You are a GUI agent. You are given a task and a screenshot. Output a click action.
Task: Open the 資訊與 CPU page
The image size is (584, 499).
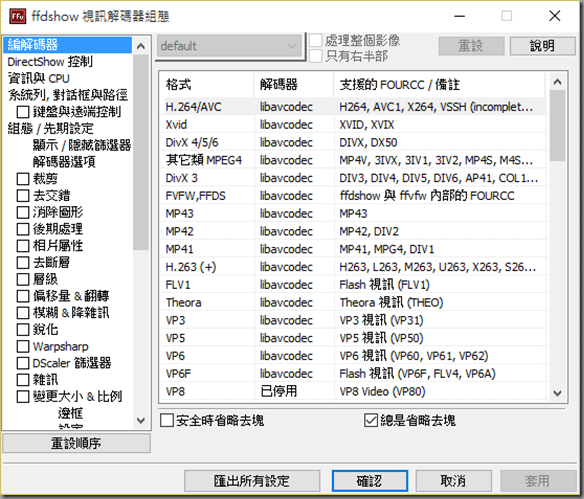[x=39, y=79]
